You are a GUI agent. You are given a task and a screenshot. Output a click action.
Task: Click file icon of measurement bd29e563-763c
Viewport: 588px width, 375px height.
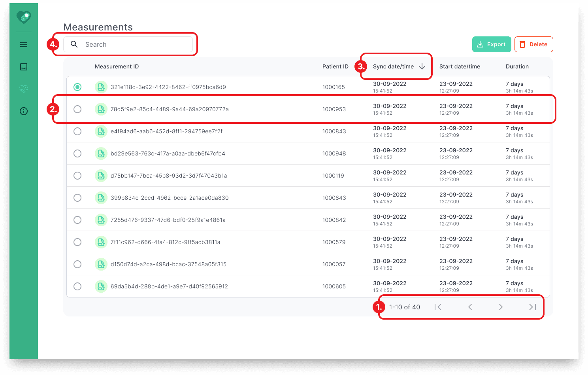[x=101, y=153]
